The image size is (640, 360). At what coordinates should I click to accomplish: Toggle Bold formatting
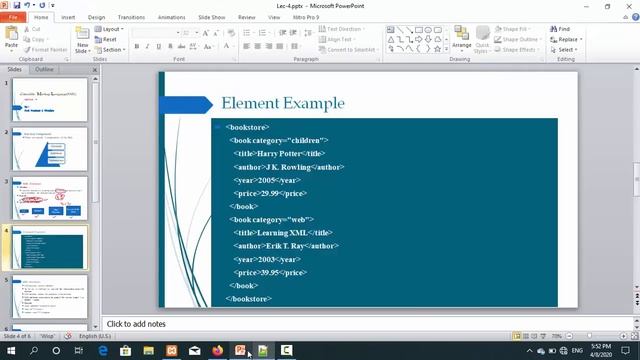point(137,46)
